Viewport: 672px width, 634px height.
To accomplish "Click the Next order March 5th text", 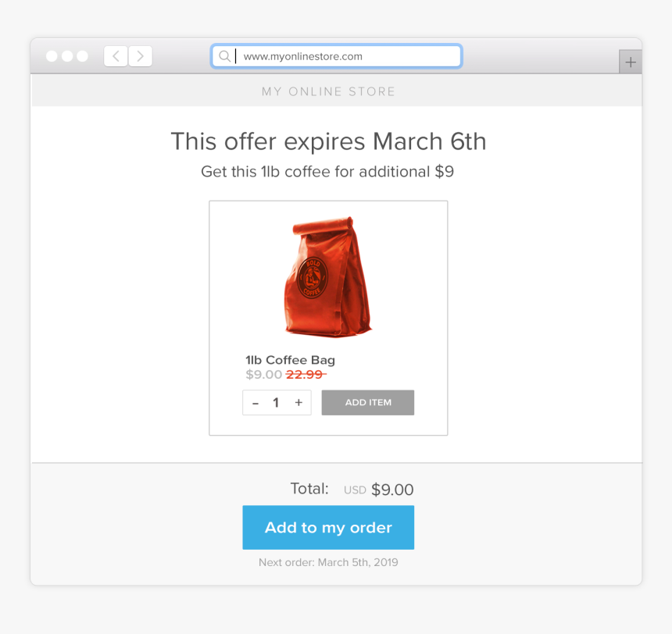I will (x=328, y=562).
